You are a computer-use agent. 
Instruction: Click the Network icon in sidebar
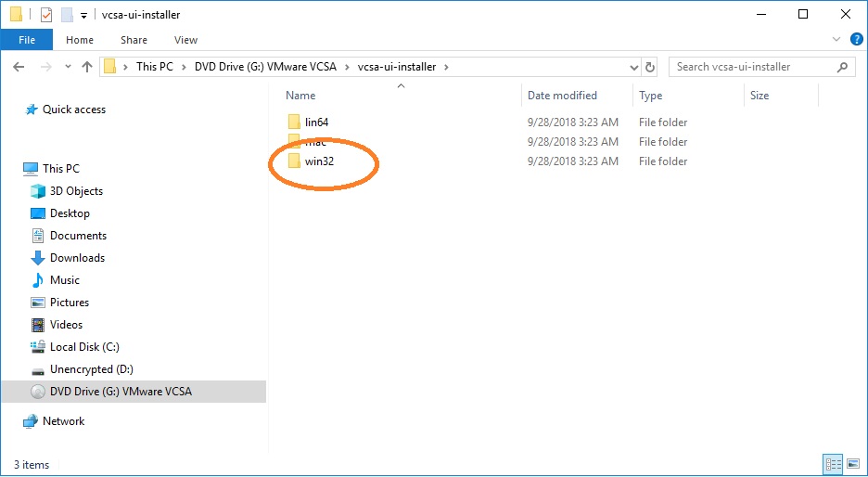coord(31,421)
